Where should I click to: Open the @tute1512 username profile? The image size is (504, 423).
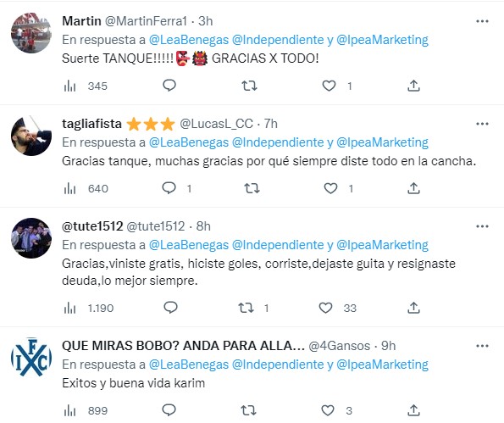(156, 226)
